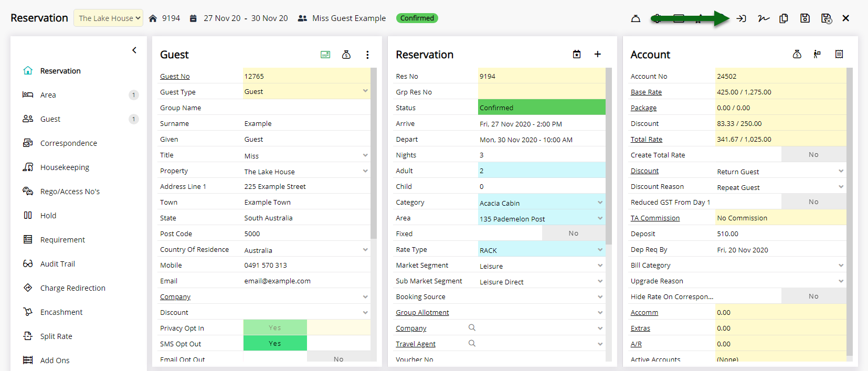This screenshot has width=868, height=371.
Task: Click the Accomm link in Account
Action: click(x=644, y=312)
